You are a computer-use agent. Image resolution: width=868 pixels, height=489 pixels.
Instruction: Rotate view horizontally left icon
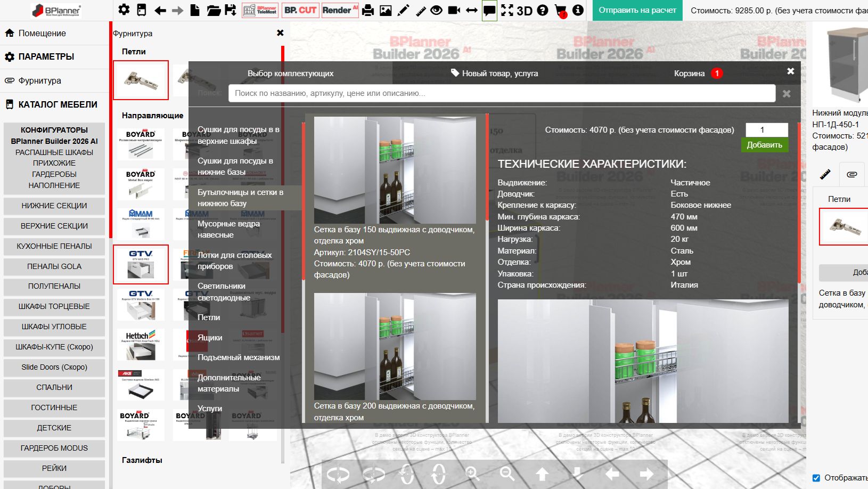[x=338, y=474]
